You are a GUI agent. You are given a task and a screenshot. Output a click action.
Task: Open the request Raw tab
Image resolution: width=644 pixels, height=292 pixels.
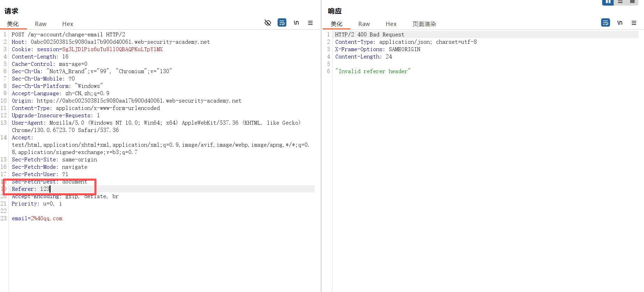tap(41, 24)
